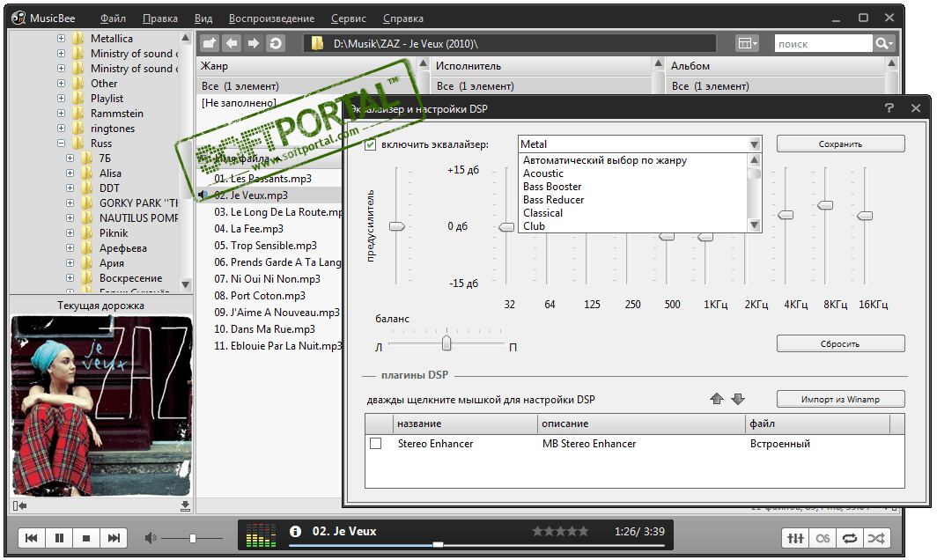Click the Сбросить button

click(840, 343)
